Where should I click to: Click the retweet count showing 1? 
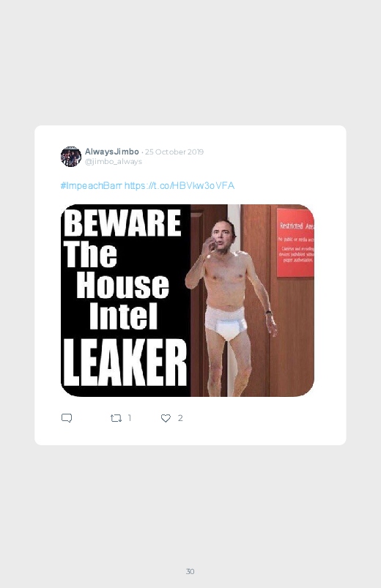click(130, 417)
